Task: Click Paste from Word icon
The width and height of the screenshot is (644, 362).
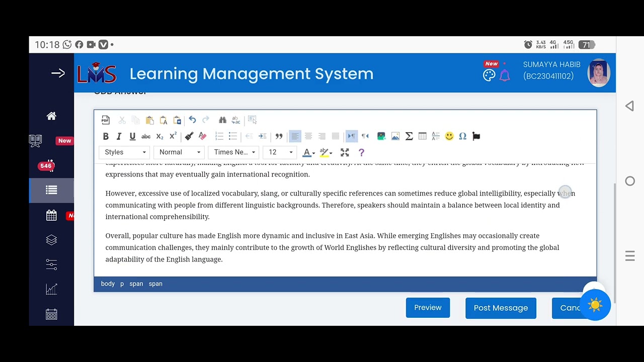Action: coord(177,120)
